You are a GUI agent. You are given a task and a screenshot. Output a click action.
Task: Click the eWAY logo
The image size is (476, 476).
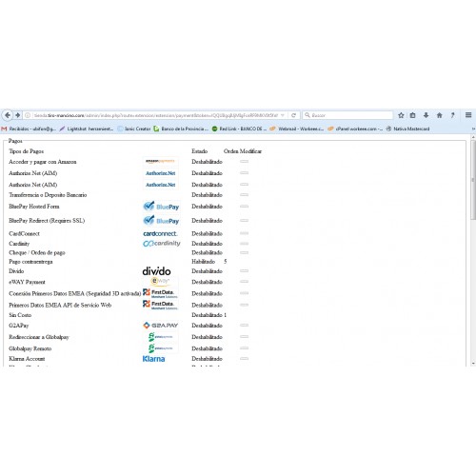point(160,281)
